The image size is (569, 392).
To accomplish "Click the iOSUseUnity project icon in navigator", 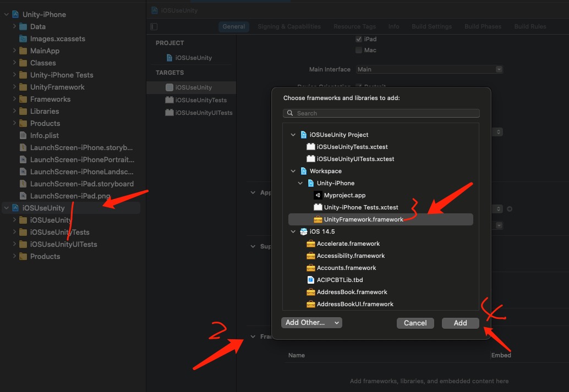I will 15,208.
